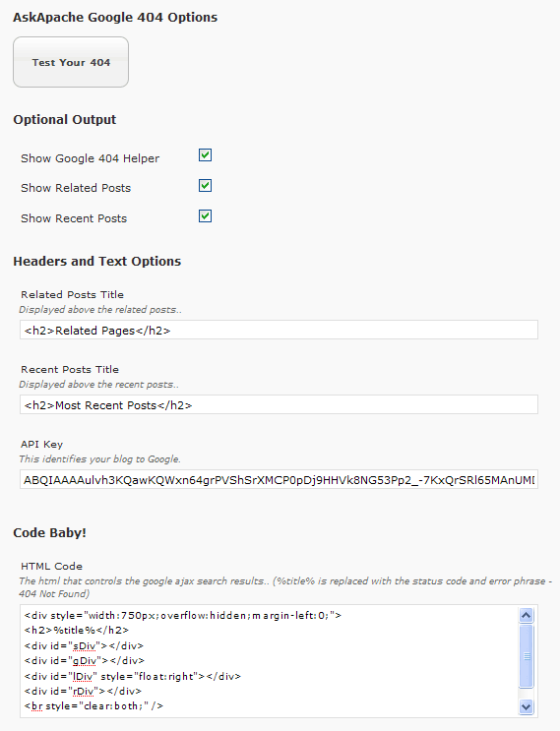
Task: Disable the Show Recent Posts checkbox
Action: [x=205, y=215]
